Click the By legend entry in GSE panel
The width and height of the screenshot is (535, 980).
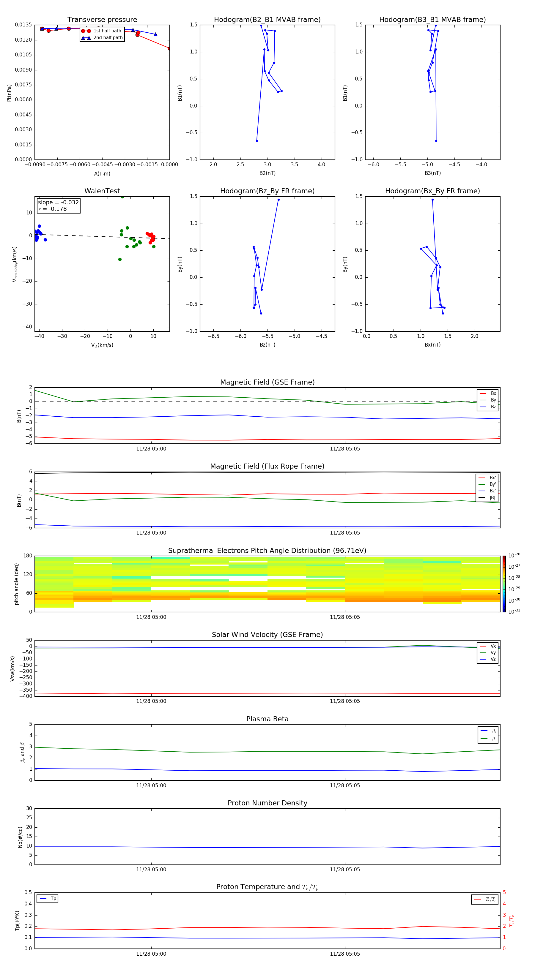[x=488, y=400]
